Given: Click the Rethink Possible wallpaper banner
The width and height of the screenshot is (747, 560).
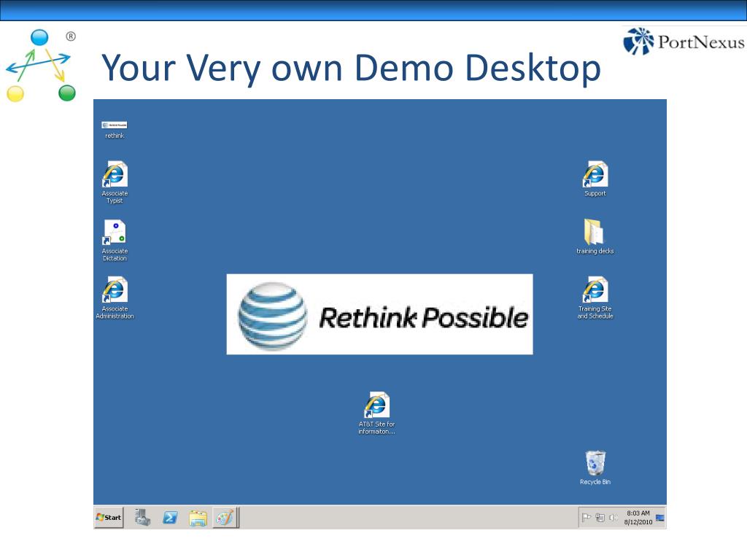Looking at the screenshot, I should pos(379,314).
